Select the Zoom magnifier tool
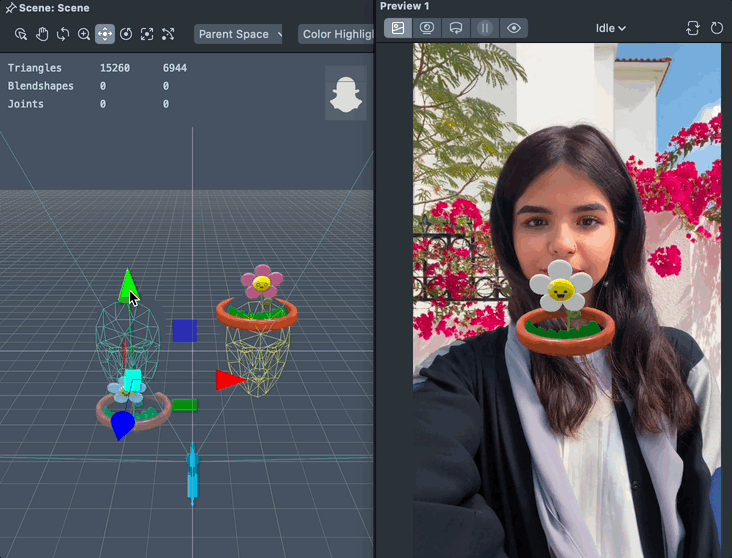The height and width of the screenshot is (558, 732). tap(84, 34)
